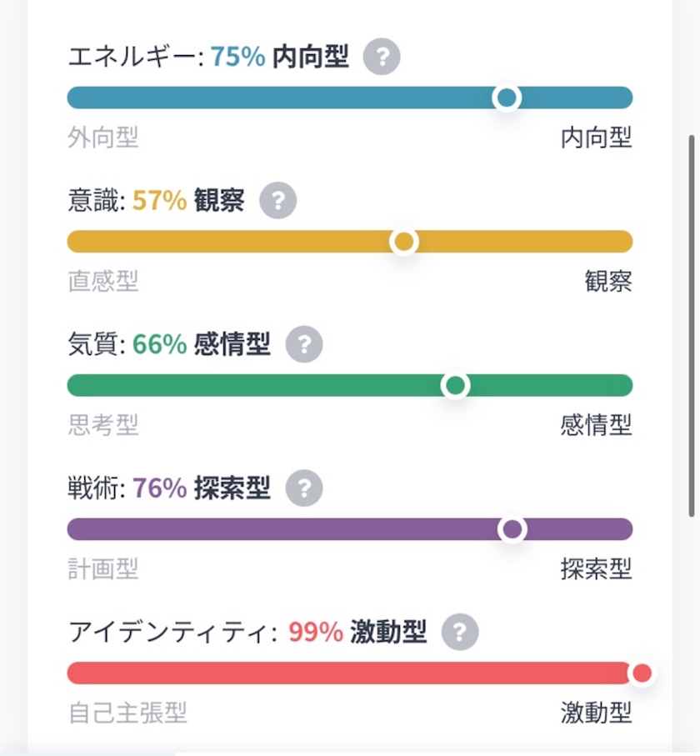
Task: Click the 自己主張型 label under red bar
Action: pos(127,712)
